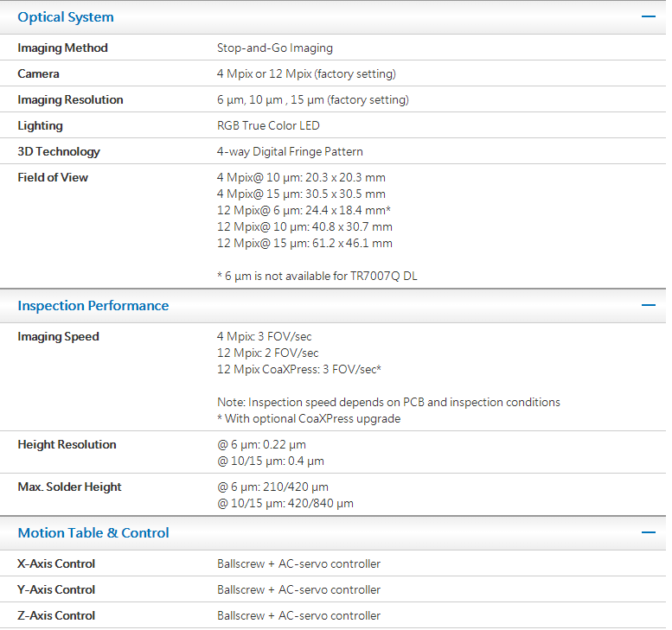Viewport: 672px width, 630px height.
Task: Click the RGB True Color LED value
Action: pyautogui.click(x=268, y=126)
